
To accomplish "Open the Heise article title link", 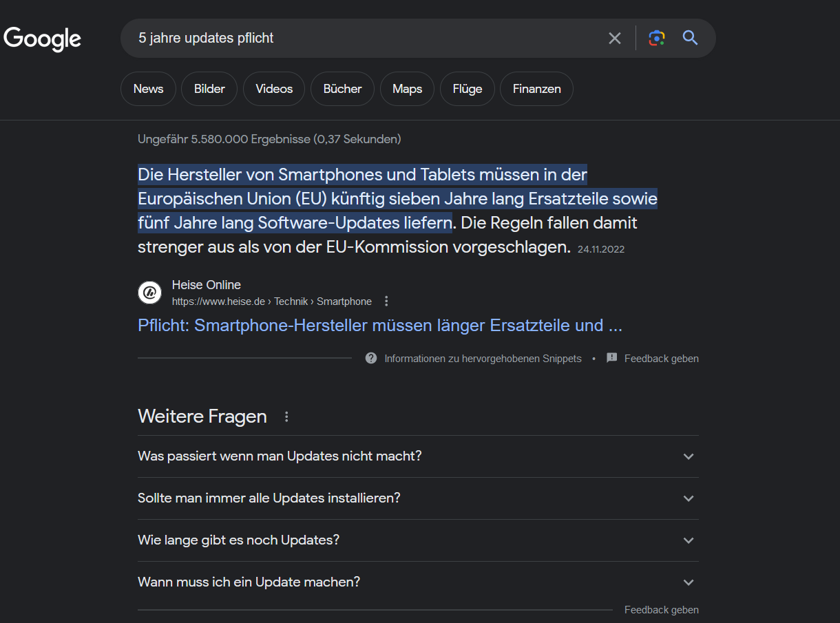I will click(380, 326).
